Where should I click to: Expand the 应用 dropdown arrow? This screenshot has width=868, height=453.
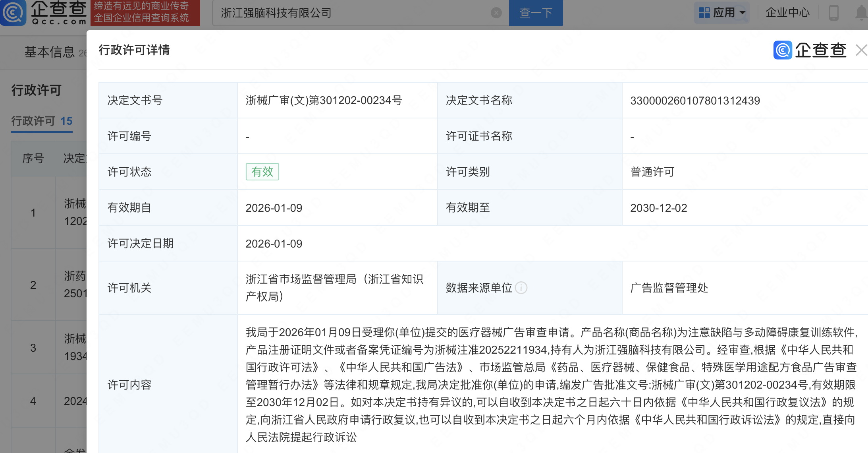[x=743, y=13]
